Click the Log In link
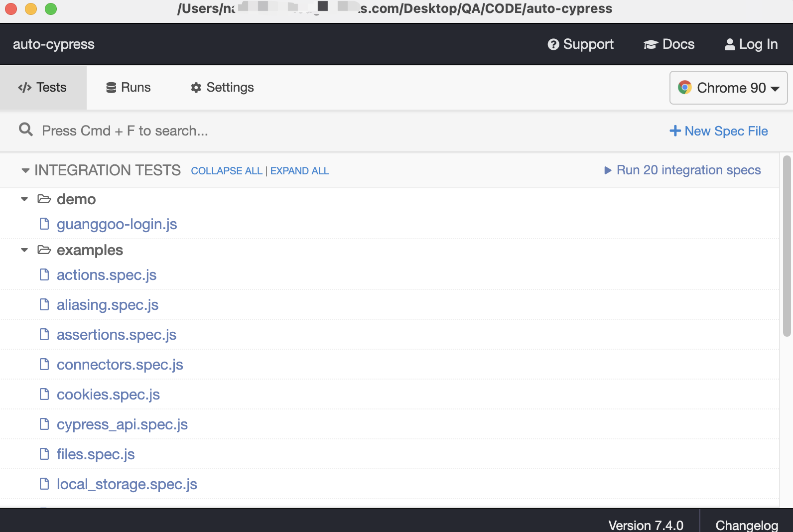 [x=751, y=44]
